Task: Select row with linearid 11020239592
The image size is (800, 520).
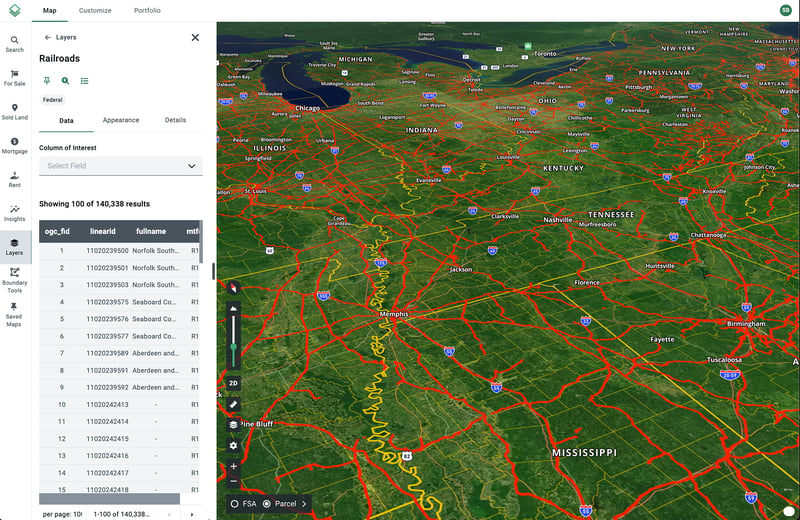Action: click(119, 387)
